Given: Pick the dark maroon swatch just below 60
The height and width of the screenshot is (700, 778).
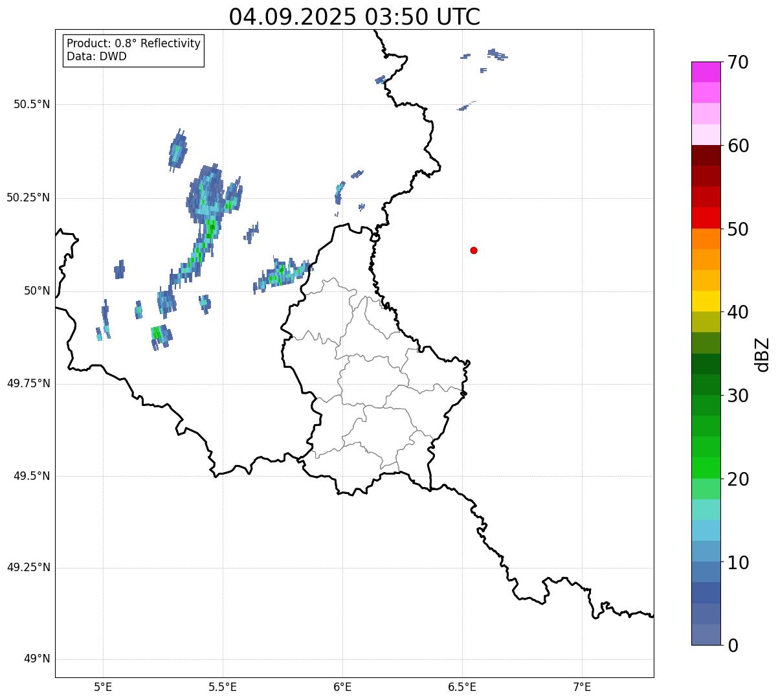Looking at the screenshot, I should pos(706,155).
